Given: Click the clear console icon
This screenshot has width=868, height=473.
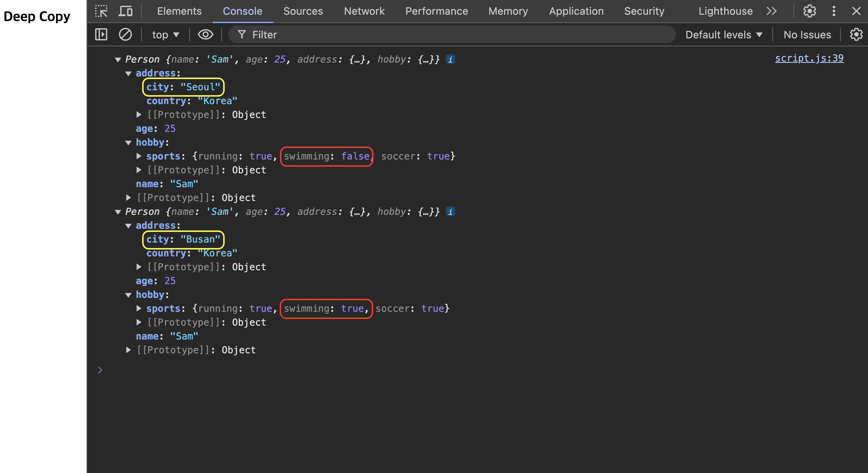Looking at the screenshot, I should [x=125, y=34].
